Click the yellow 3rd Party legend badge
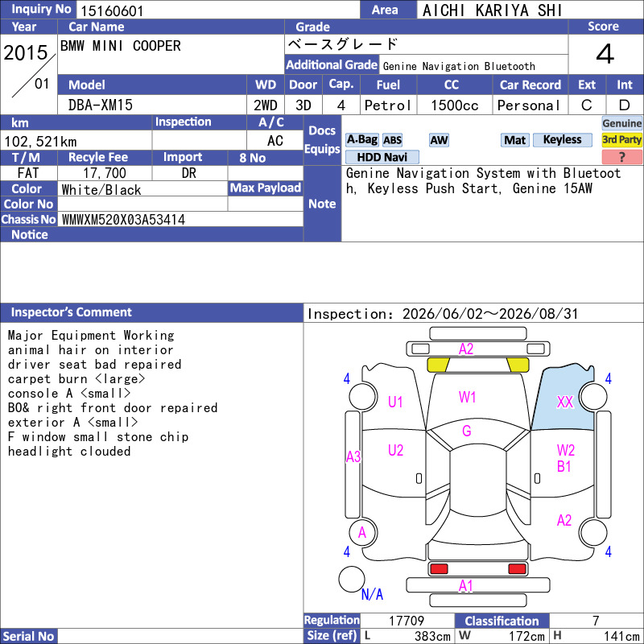 tap(621, 139)
